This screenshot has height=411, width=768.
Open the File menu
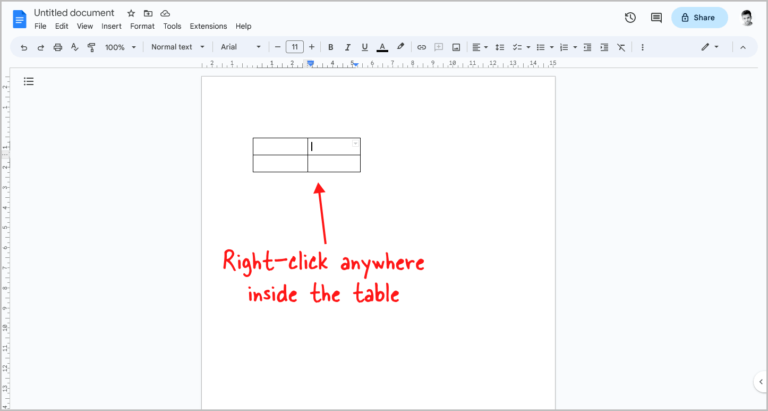click(40, 26)
